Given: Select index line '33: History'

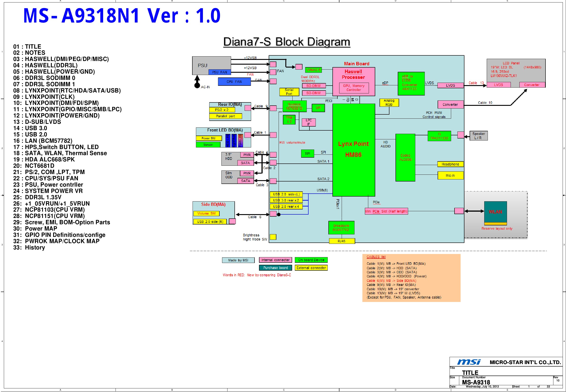Looking at the screenshot, I should click(x=29, y=247).
